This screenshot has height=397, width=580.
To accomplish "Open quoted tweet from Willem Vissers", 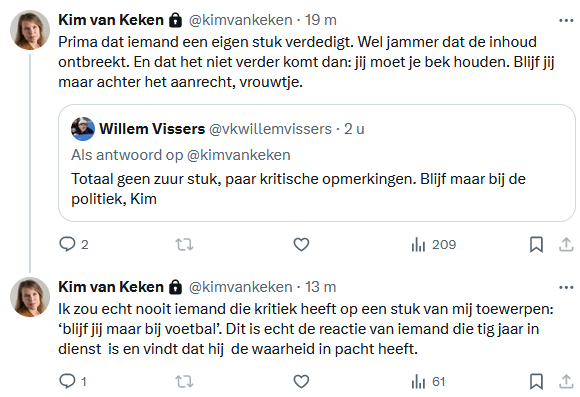I will pyautogui.click(x=317, y=163).
